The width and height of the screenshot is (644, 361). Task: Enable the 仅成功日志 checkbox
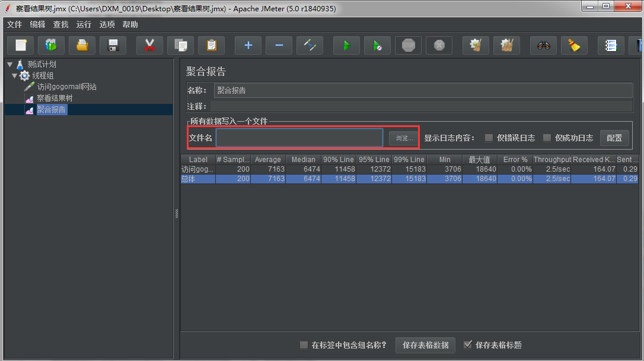coord(547,138)
